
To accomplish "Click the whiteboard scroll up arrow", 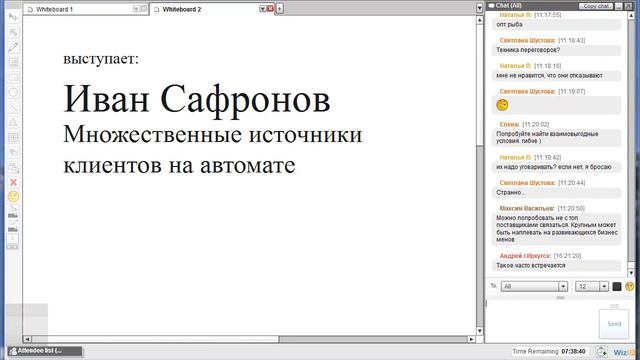I will (x=480, y=20).
